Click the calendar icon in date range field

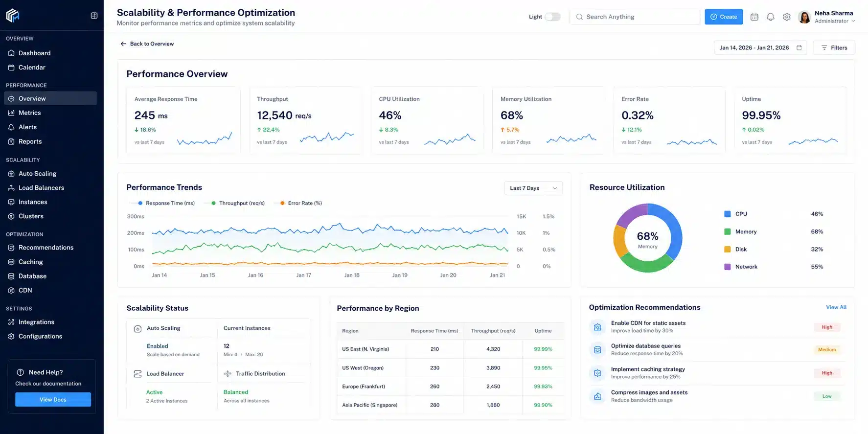799,47
